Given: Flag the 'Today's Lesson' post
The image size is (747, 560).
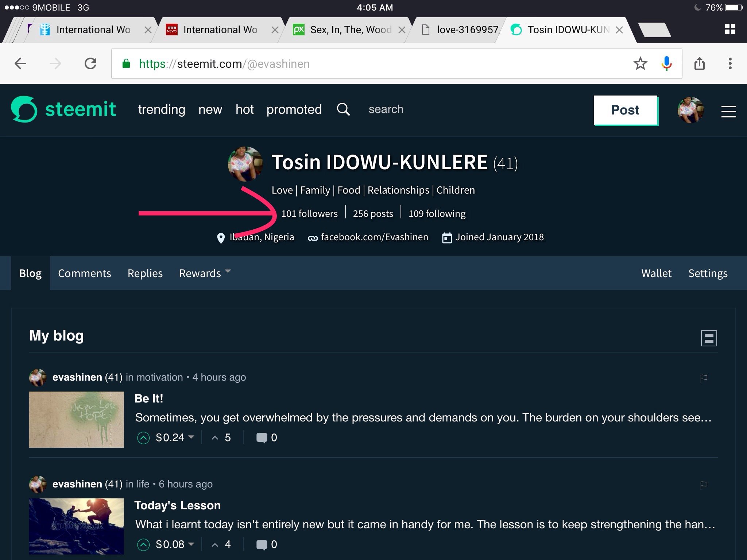Looking at the screenshot, I should point(704,485).
